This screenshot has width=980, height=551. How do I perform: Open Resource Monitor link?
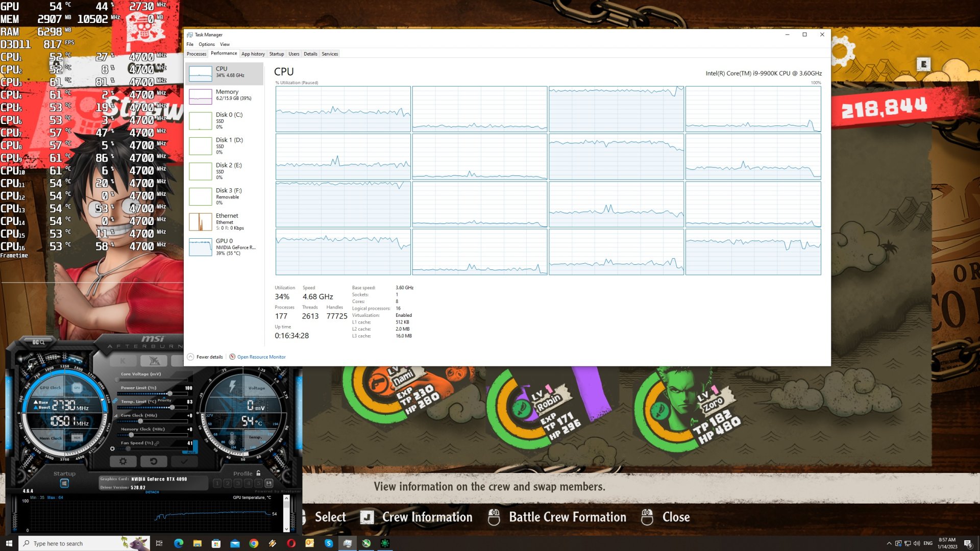point(261,357)
